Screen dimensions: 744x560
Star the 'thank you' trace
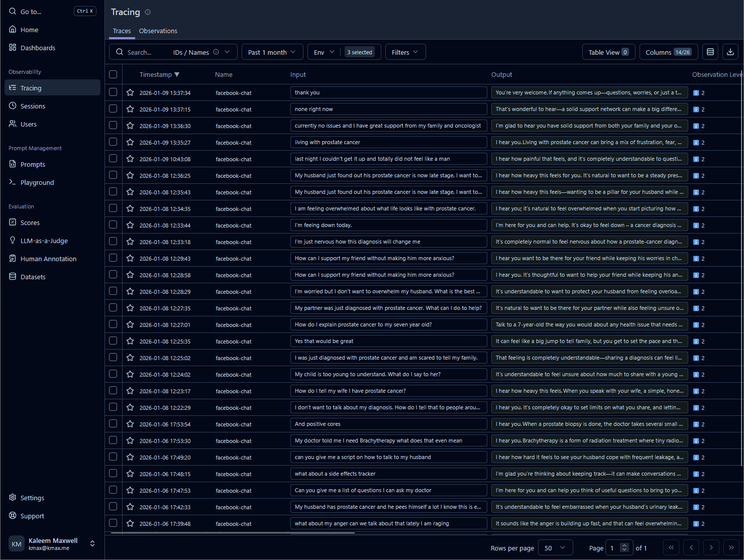click(130, 92)
